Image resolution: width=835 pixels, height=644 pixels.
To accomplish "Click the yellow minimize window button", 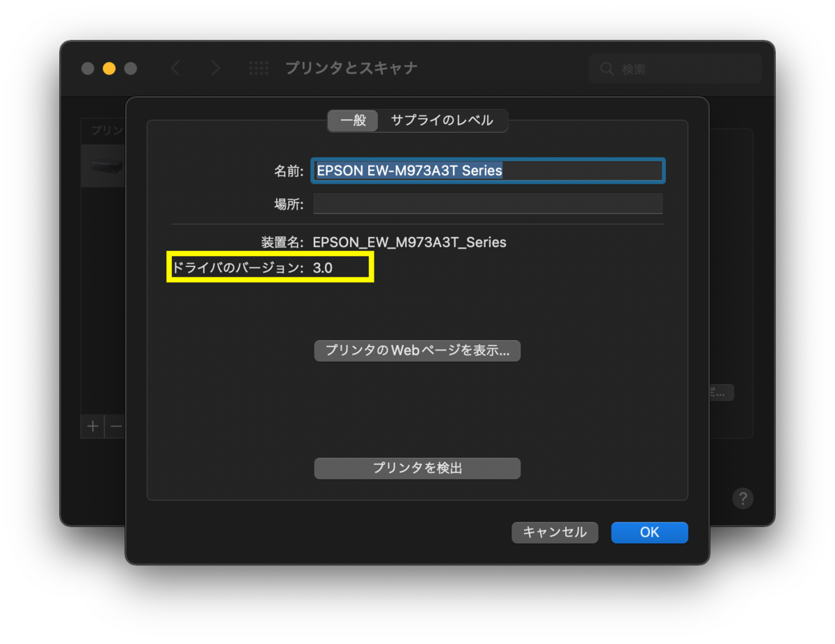I will 109,68.
